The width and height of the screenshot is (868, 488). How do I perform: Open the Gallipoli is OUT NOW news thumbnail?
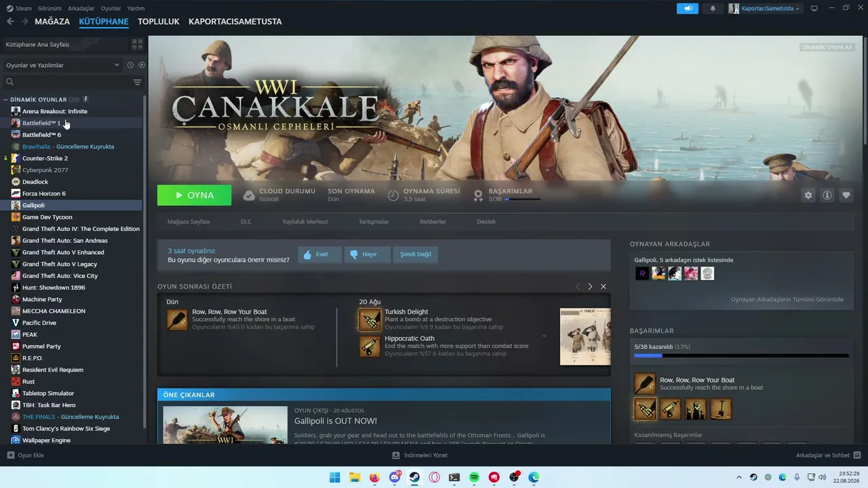(225, 425)
